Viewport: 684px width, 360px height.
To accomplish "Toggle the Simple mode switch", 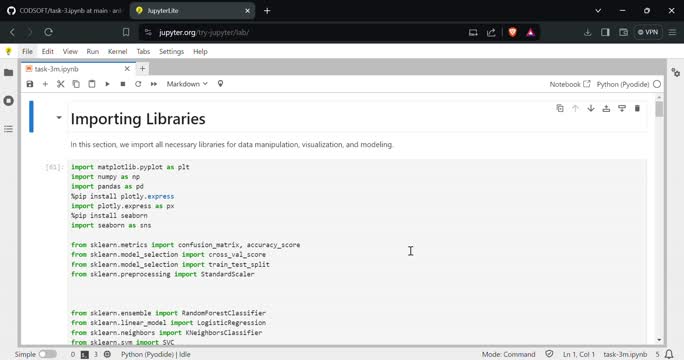I will click(x=48, y=354).
